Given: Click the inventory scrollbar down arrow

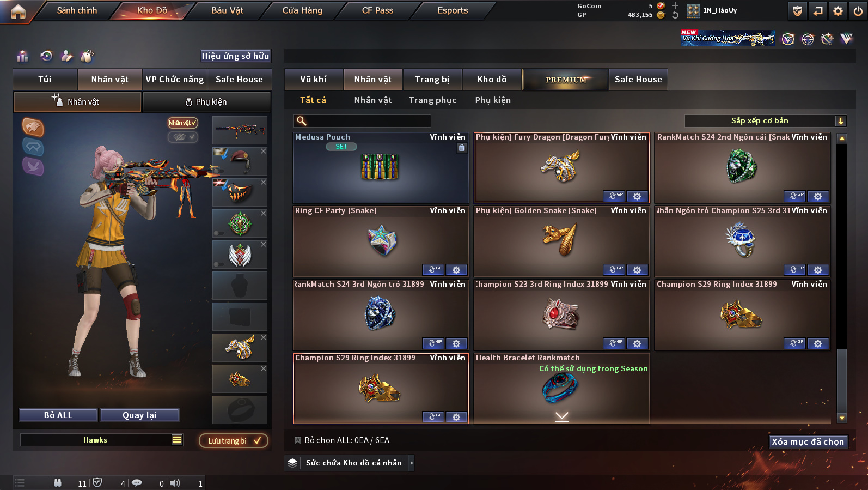Looking at the screenshot, I should coord(842,419).
